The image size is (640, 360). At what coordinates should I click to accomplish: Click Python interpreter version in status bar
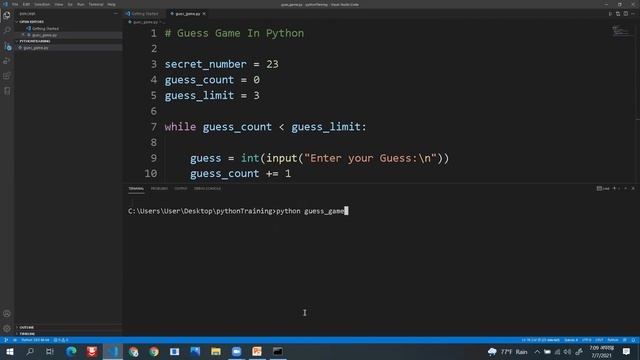coord(35,340)
